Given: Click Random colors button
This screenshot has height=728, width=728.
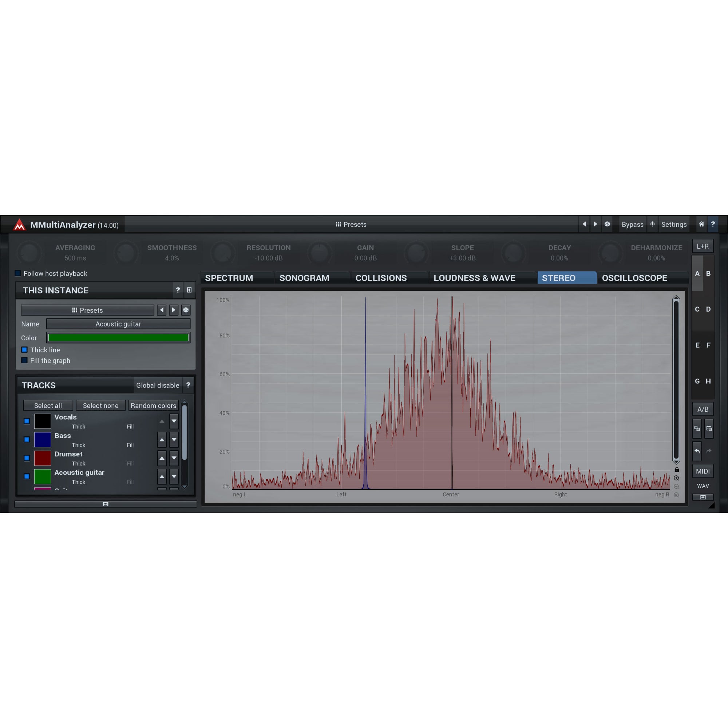Looking at the screenshot, I should 153,405.
